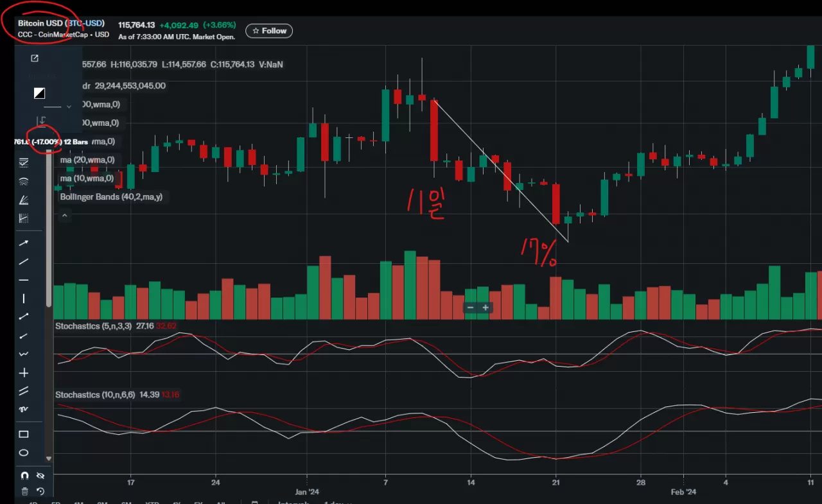Open the drawing color swatch picker
This screenshot has width=822, height=504.
point(39,93)
